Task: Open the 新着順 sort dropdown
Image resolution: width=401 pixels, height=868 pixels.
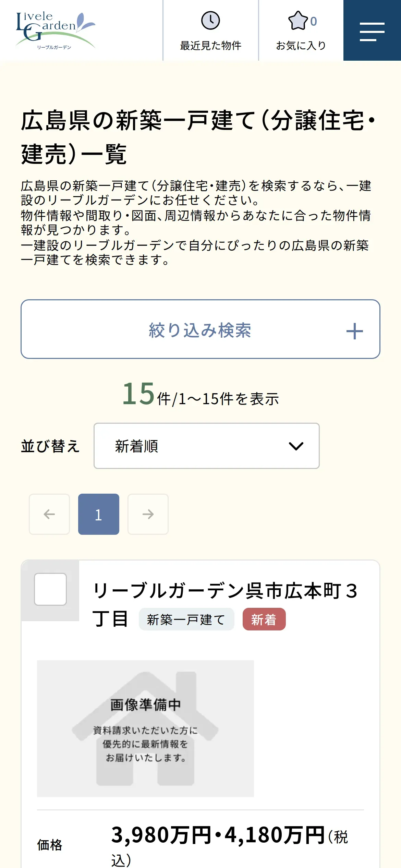Action: 206,446
